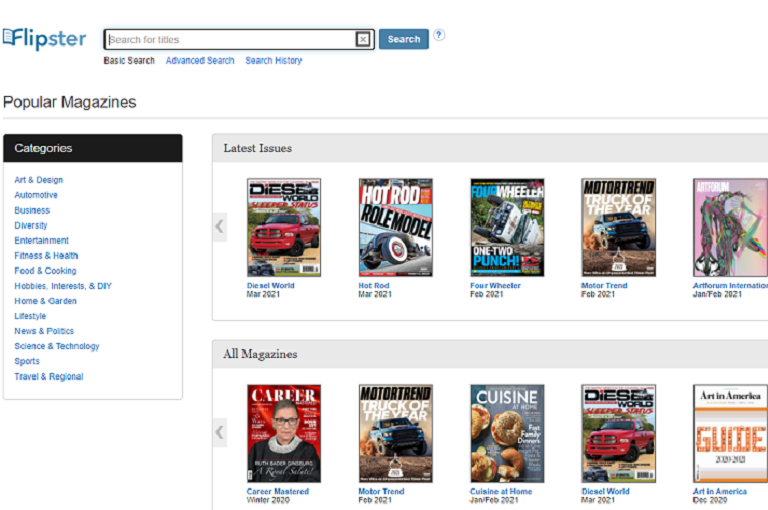Open Diesel World cover in Latest Issues
The width and height of the screenshot is (768, 510).
284,227
